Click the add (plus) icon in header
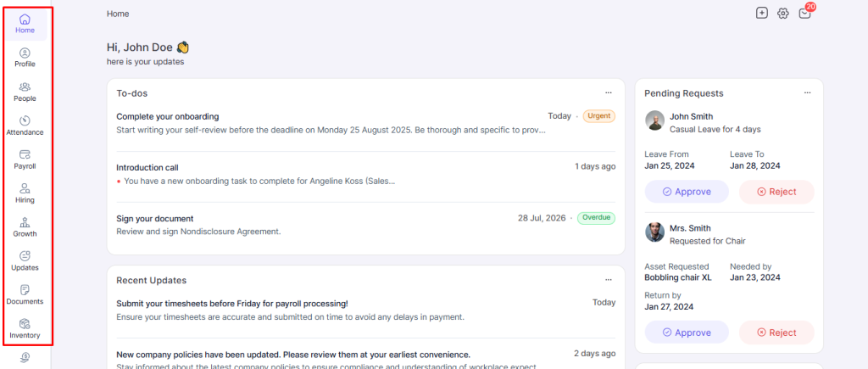 point(762,14)
